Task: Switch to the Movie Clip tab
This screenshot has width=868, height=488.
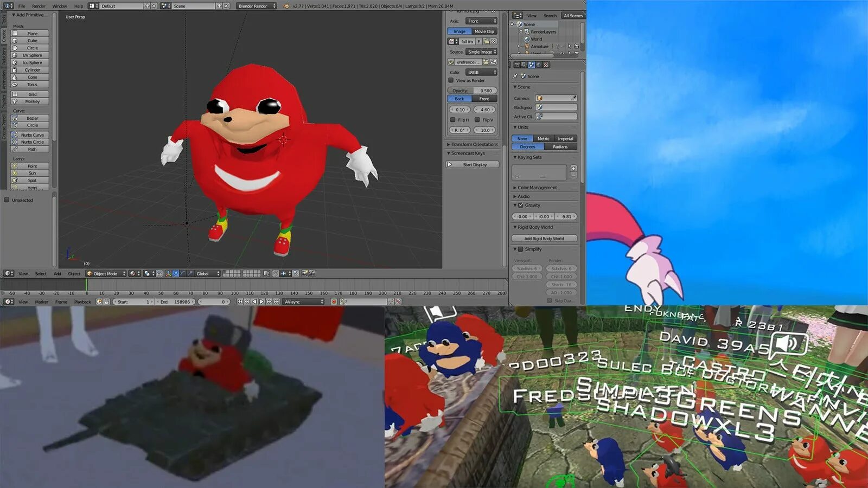Action: tap(484, 31)
